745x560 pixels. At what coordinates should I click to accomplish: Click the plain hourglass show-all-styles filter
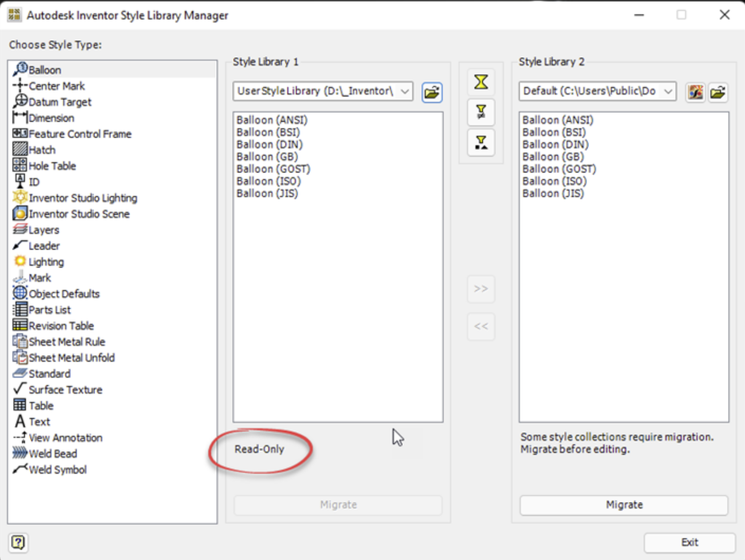click(481, 82)
